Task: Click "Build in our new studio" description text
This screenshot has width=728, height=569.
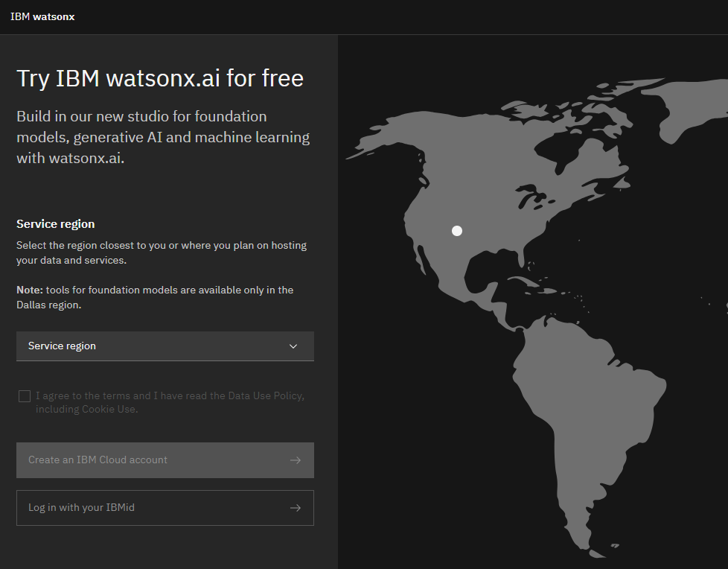Action: 163,137
